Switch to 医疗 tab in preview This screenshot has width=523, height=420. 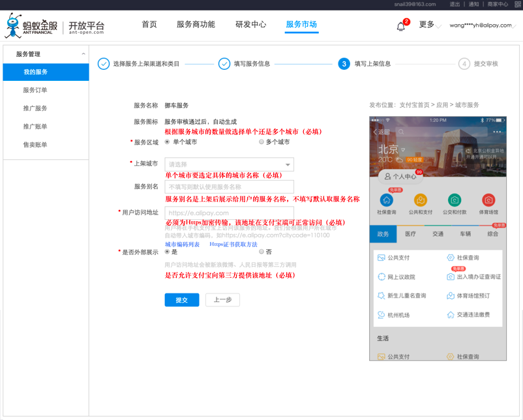pos(410,234)
